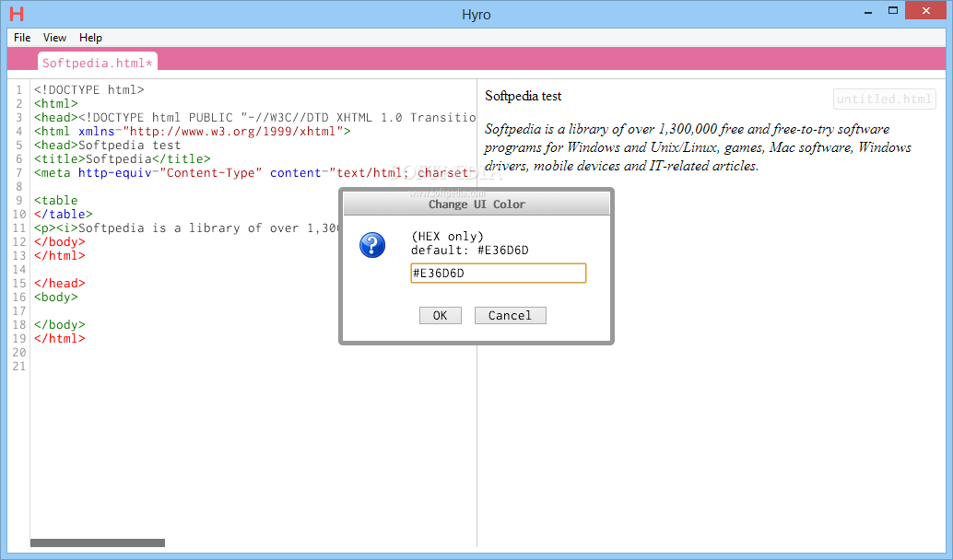Screen dimensions: 953x560
Task: Maximize the Hyro window
Action: coord(893,11)
